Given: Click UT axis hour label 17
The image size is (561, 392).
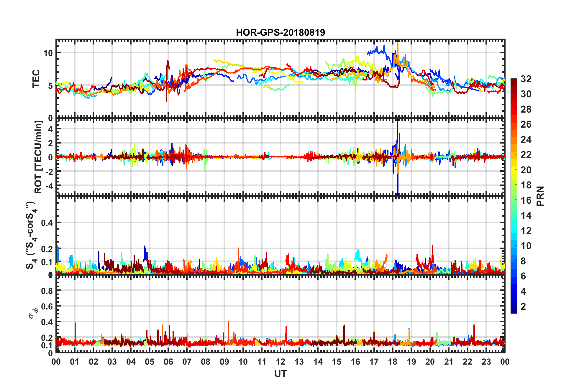Looking at the screenshot, I should [374, 362].
